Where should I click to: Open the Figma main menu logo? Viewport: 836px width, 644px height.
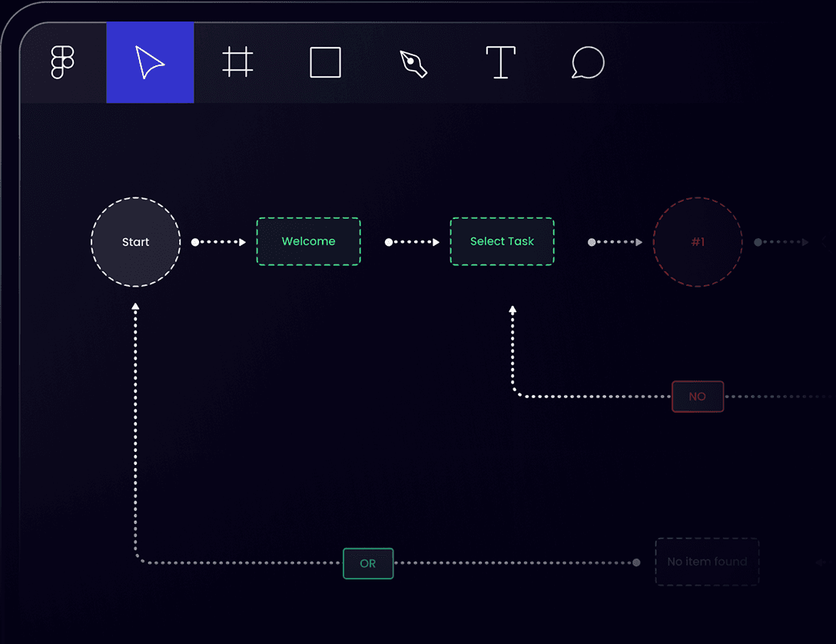[62, 62]
